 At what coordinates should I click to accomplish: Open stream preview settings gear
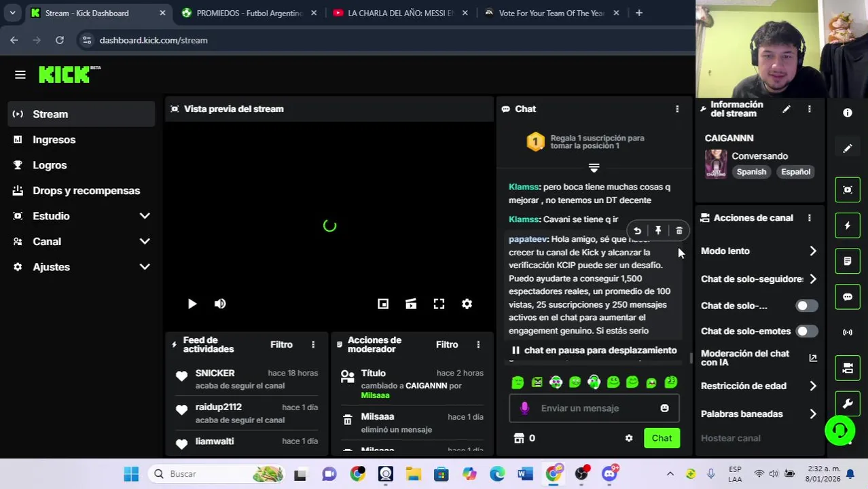point(467,304)
